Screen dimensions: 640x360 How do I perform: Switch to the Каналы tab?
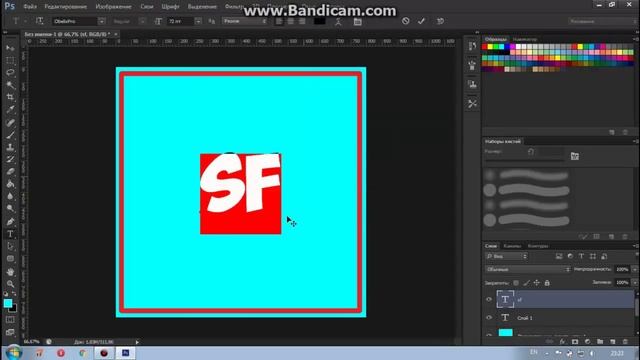pyautogui.click(x=512, y=246)
